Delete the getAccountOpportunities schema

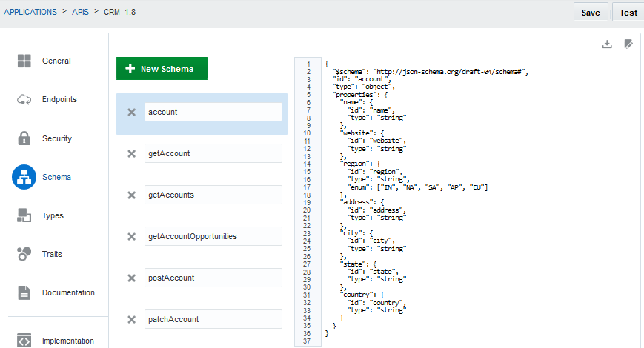tap(131, 236)
